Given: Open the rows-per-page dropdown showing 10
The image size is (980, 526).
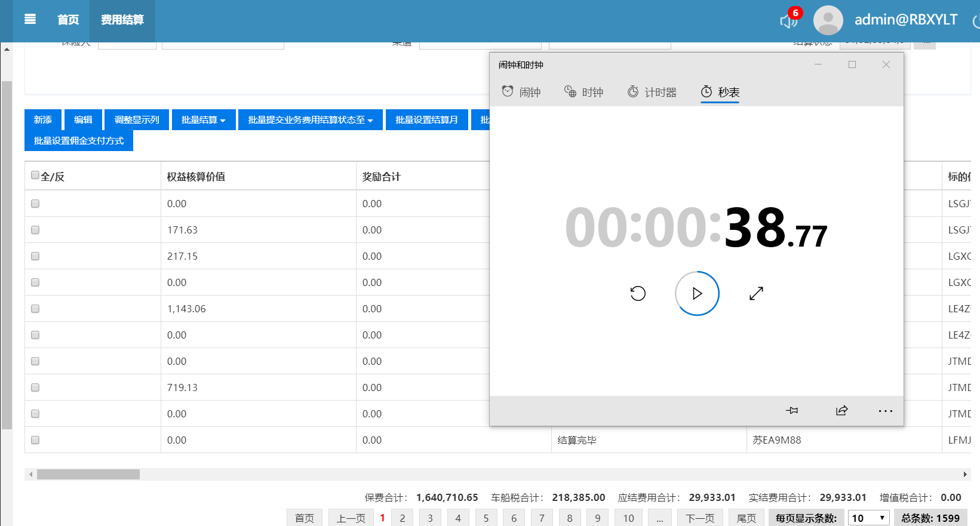Looking at the screenshot, I should tap(868, 518).
